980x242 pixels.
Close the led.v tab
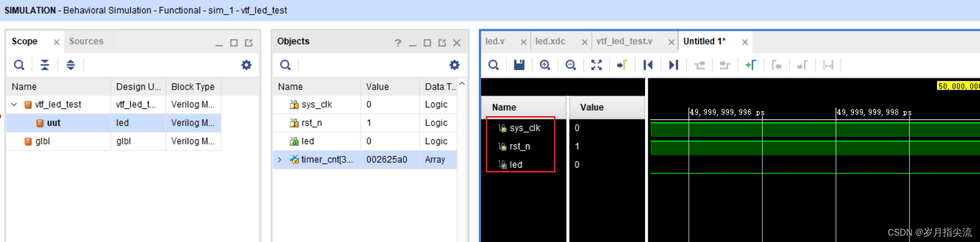[x=524, y=42]
